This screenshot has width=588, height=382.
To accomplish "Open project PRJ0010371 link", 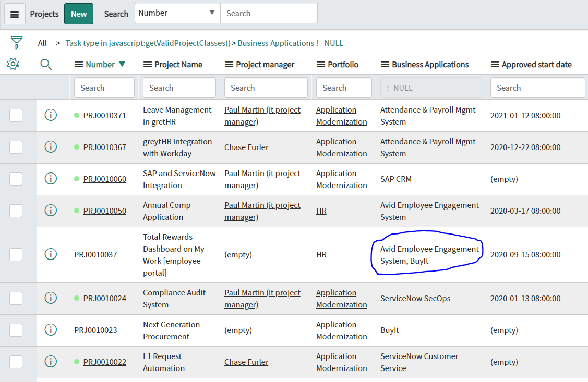I will coord(105,115).
